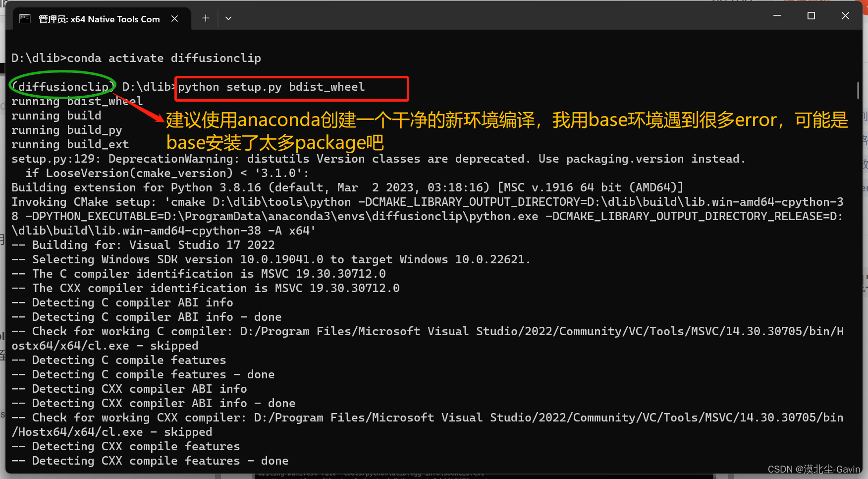868x479 pixels.
Task: Click the 'running build_ext' output line
Action: [x=70, y=144]
